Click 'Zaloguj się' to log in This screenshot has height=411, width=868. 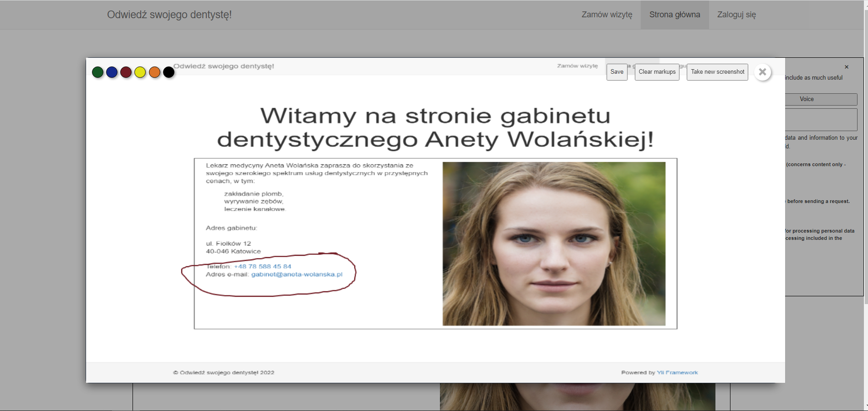736,14
